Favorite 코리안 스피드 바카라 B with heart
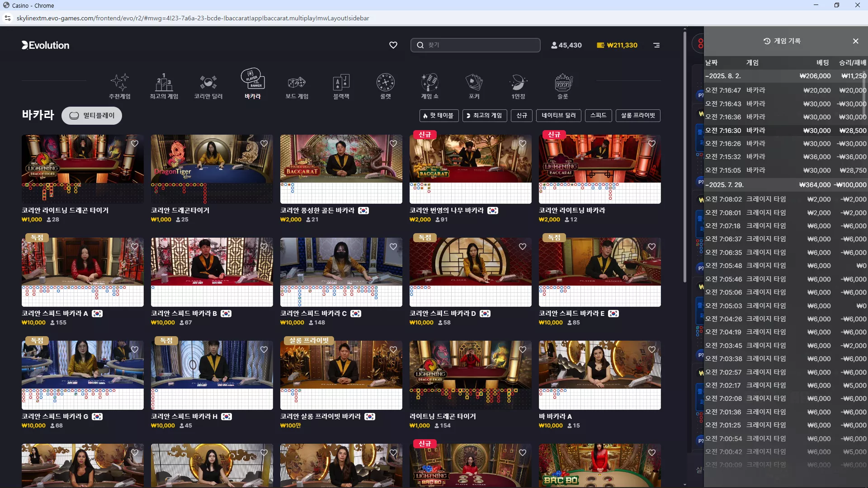 (264, 247)
